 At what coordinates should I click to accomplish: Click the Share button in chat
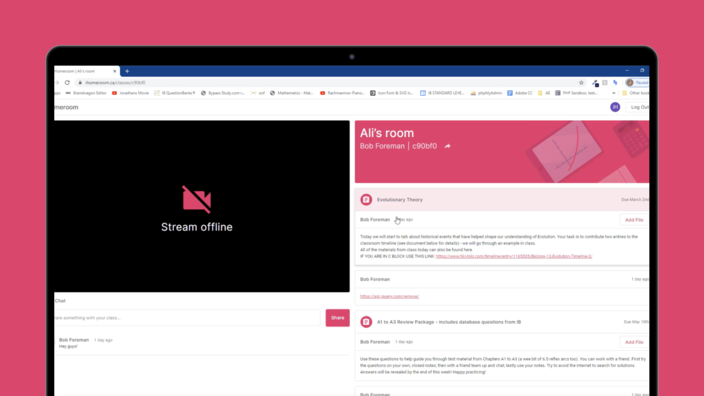coord(338,318)
